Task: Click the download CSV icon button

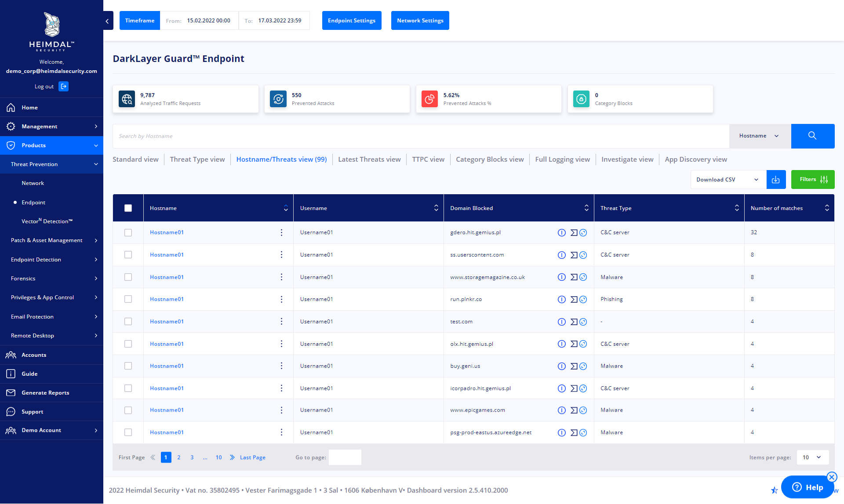Action: click(x=776, y=179)
